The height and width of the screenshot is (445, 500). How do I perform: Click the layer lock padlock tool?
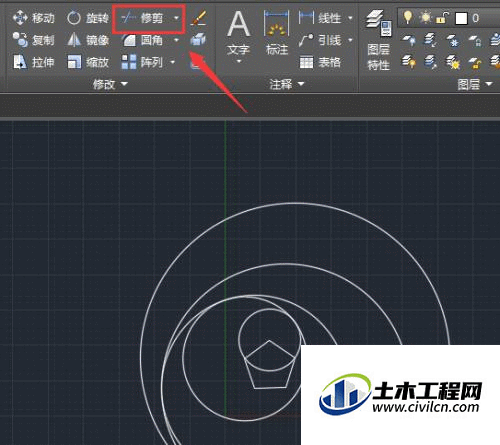click(475, 41)
